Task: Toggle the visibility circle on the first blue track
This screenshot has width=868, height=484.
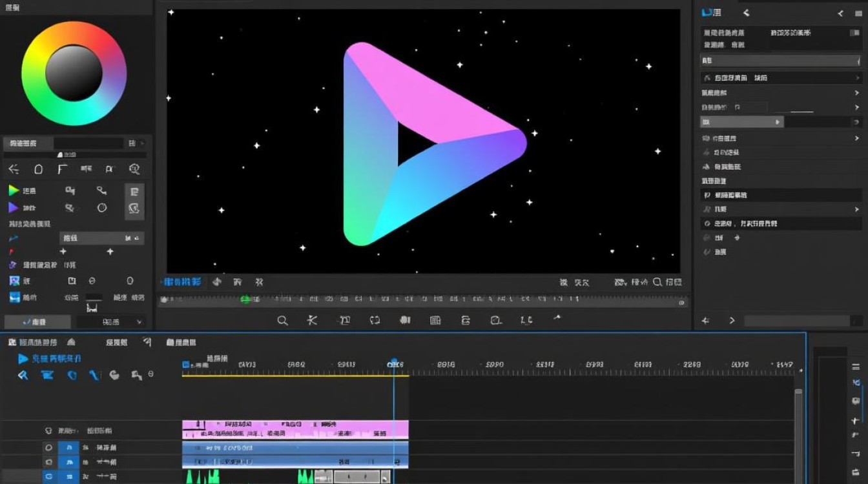Action: [48, 447]
